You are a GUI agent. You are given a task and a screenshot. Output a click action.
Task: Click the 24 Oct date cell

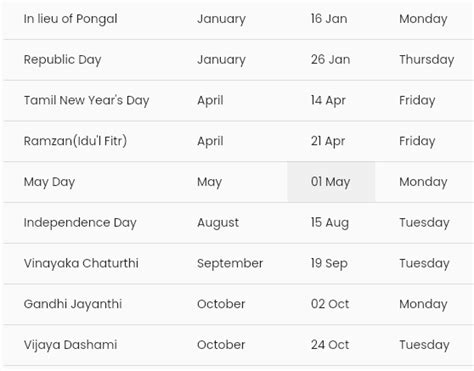tap(330, 345)
